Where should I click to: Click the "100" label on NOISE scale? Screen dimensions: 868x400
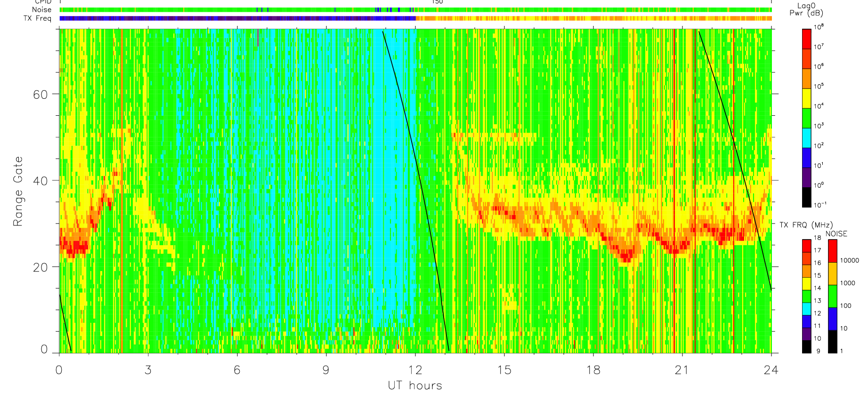(x=845, y=305)
